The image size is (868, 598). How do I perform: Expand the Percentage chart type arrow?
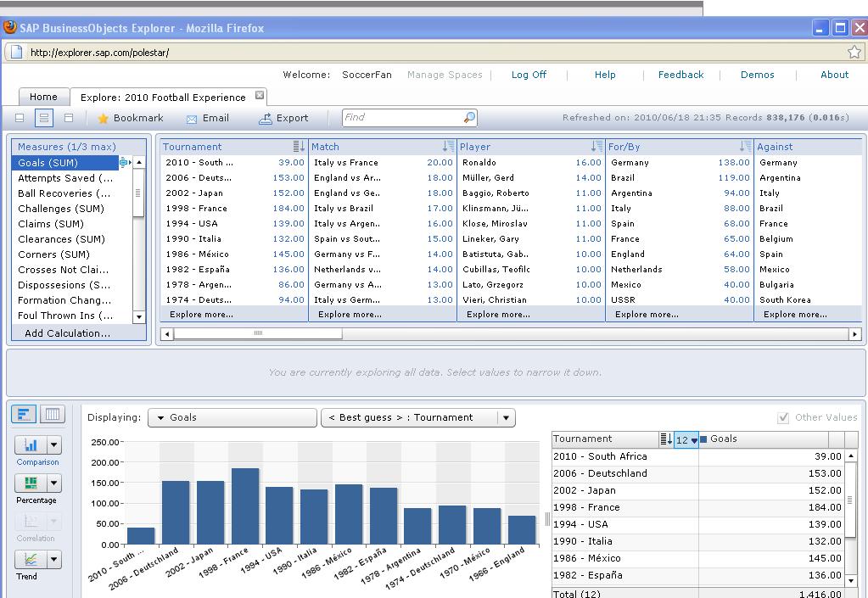(53, 483)
